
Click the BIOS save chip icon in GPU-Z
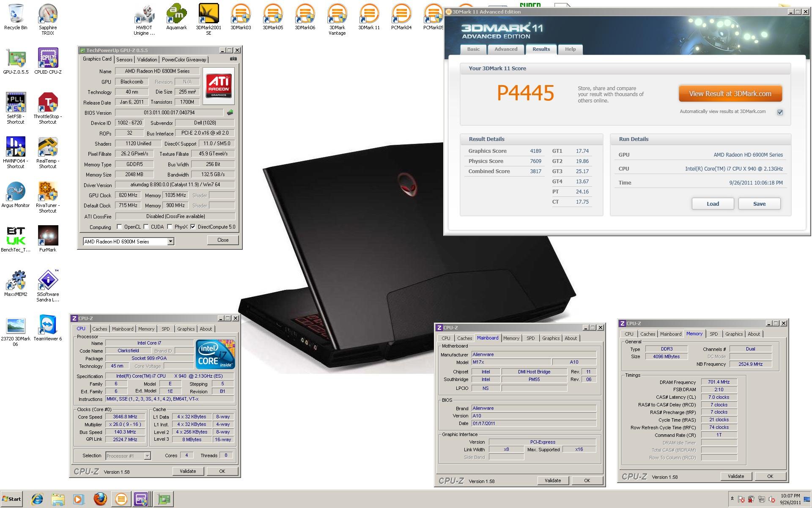click(x=230, y=113)
